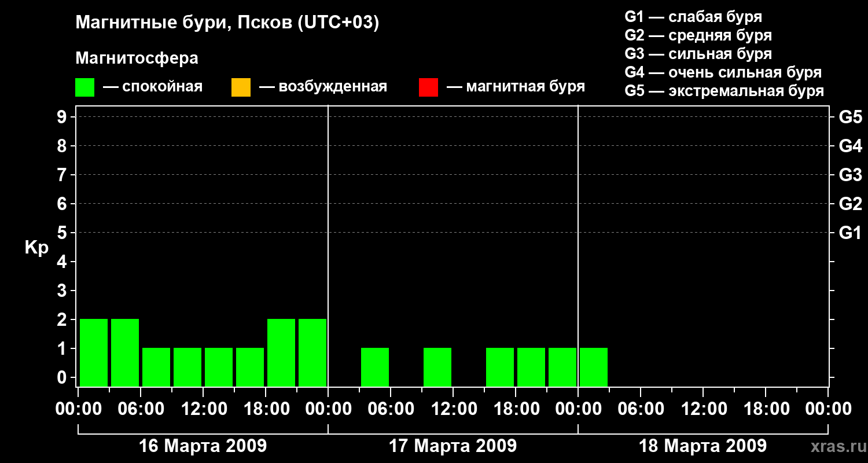Click the '18 Марта 2009' date label
This screenshot has height=463, width=868.
[x=703, y=446]
